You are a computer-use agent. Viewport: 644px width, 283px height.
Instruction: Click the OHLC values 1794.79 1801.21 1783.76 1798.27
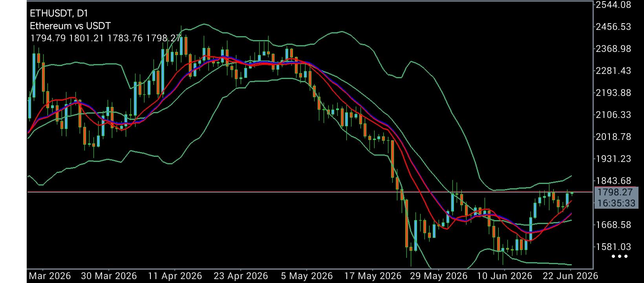105,39
